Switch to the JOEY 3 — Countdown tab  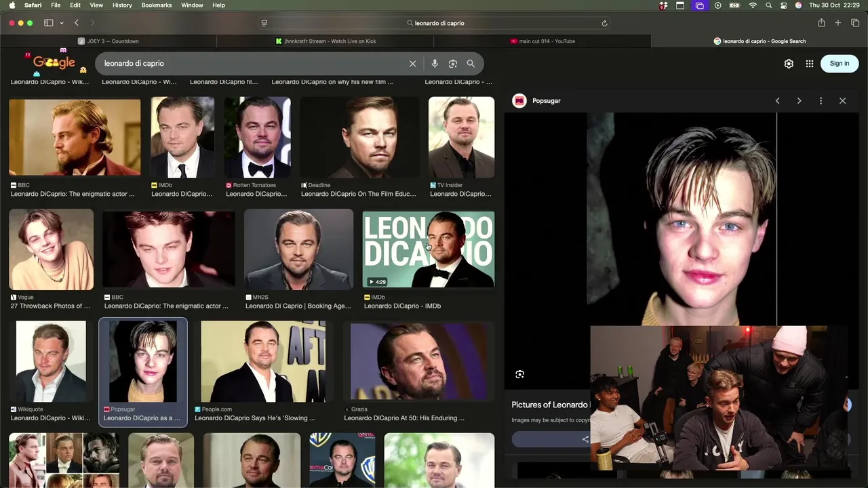click(x=108, y=41)
